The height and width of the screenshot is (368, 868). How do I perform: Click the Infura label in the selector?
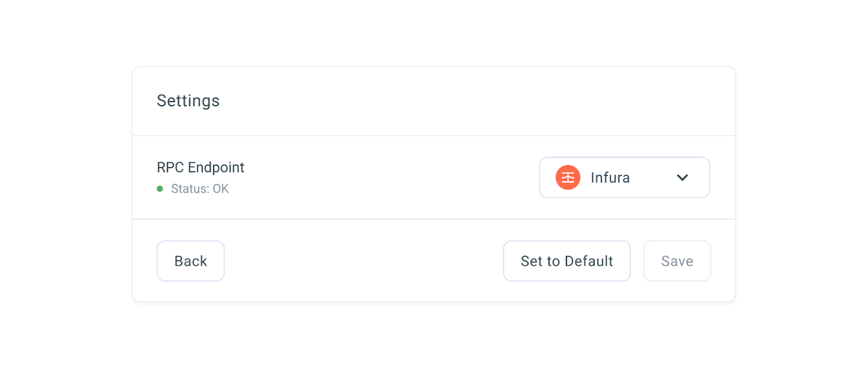[610, 177]
